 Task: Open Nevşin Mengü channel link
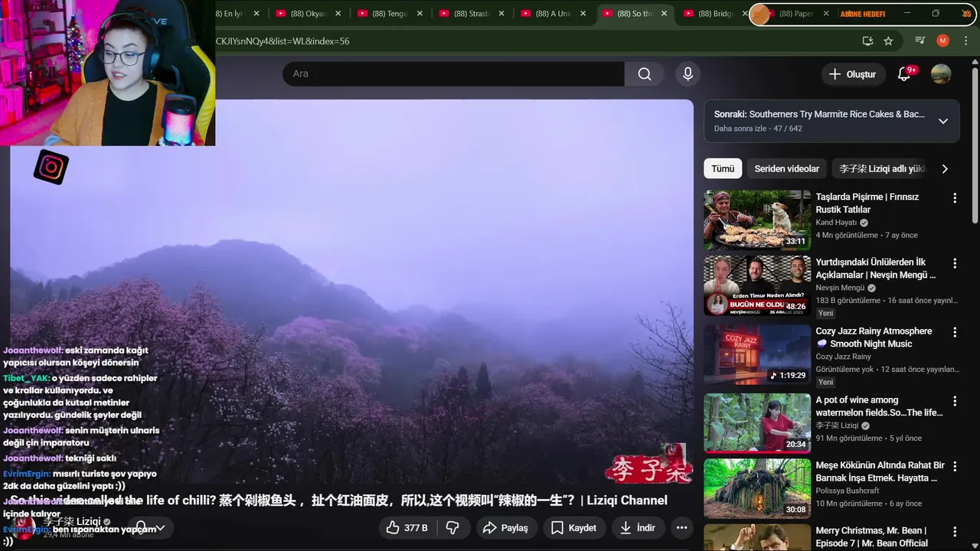840,289
